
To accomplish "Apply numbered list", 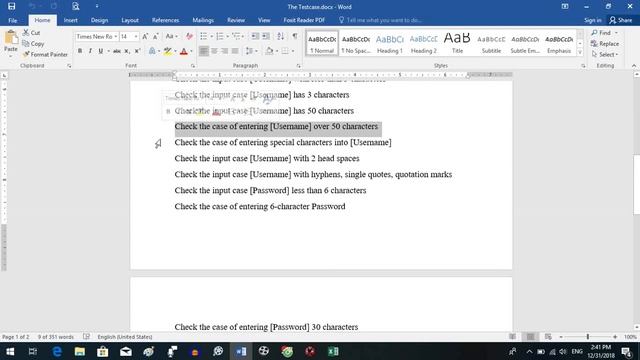I will click(220, 37).
